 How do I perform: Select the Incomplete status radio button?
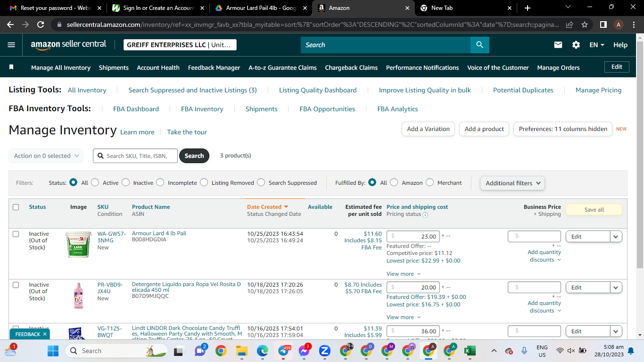[x=160, y=182]
